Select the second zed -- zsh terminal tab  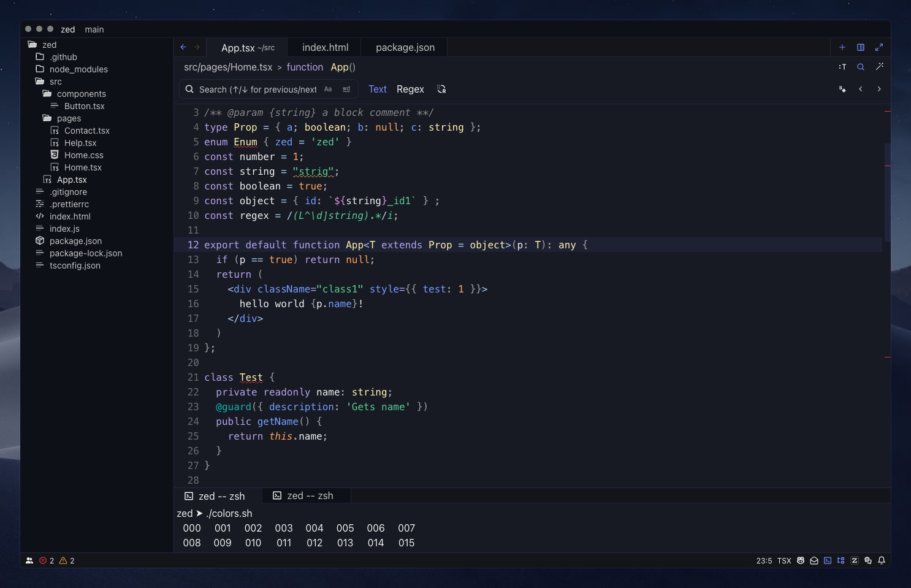(306, 495)
